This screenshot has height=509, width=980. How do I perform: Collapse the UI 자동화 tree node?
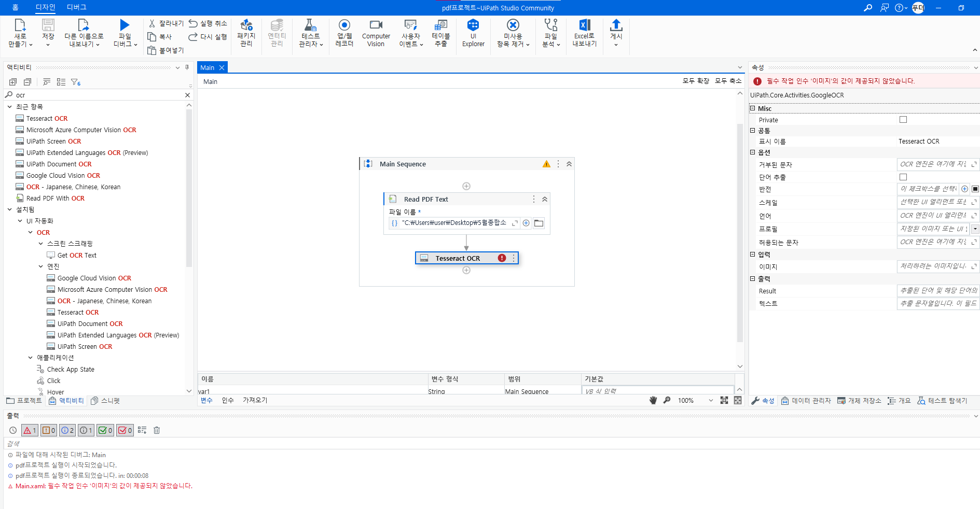pyautogui.click(x=20, y=221)
